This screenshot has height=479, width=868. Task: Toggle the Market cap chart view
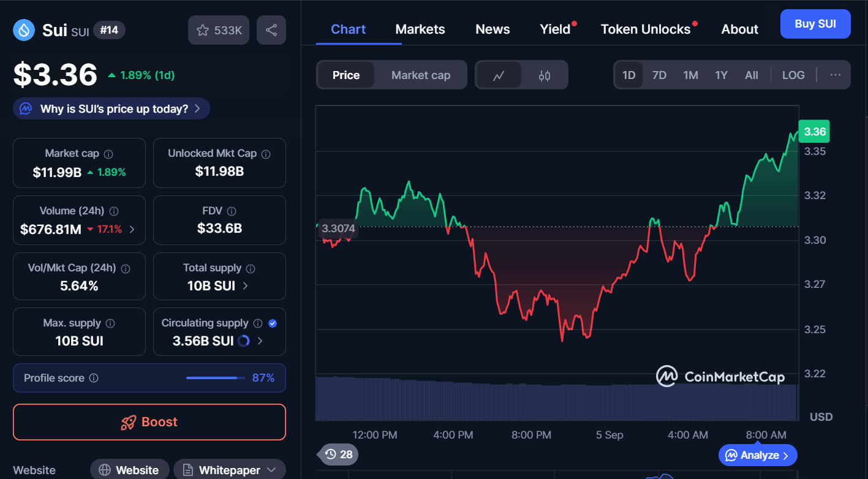pos(421,75)
